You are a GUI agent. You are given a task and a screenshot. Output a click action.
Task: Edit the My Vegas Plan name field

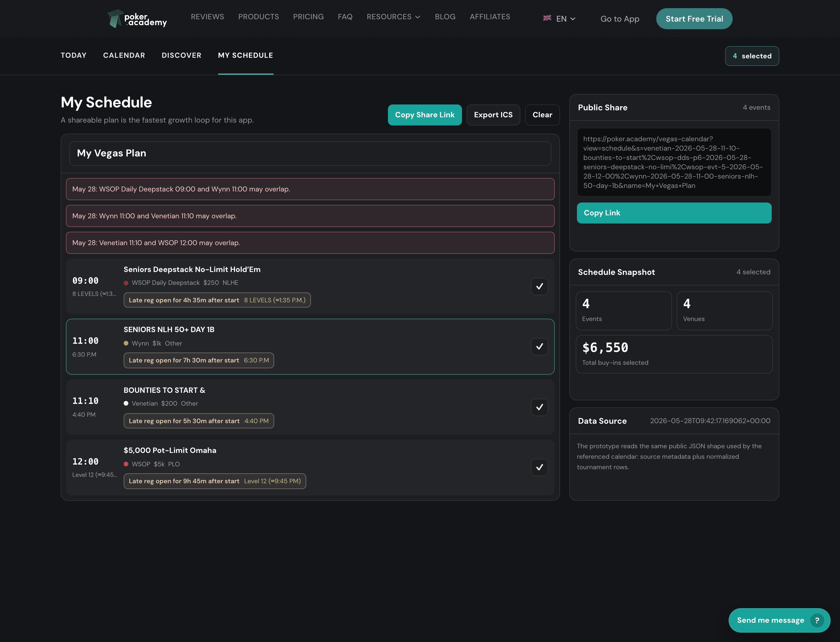(x=310, y=153)
